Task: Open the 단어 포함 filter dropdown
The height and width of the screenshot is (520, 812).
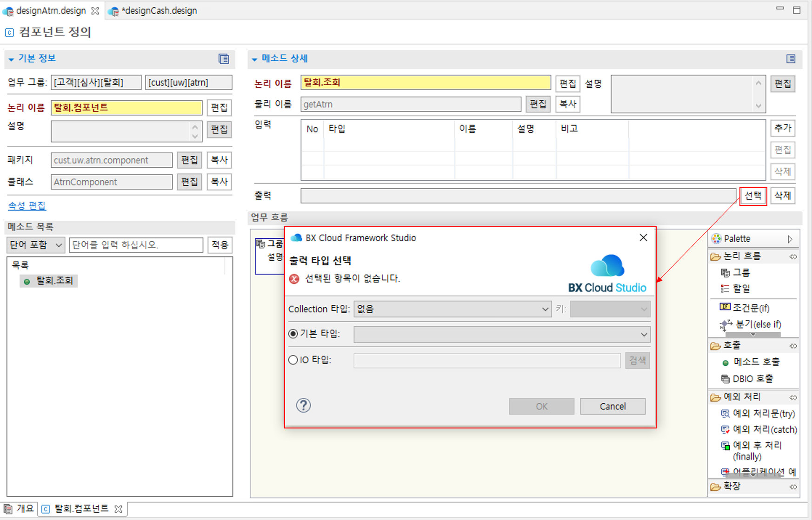Action: tap(35, 244)
